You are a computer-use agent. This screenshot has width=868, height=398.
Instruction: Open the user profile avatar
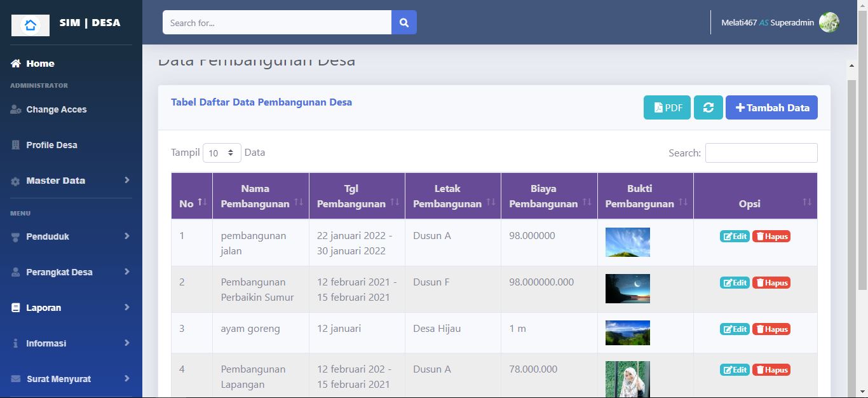(x=829, y=22)
